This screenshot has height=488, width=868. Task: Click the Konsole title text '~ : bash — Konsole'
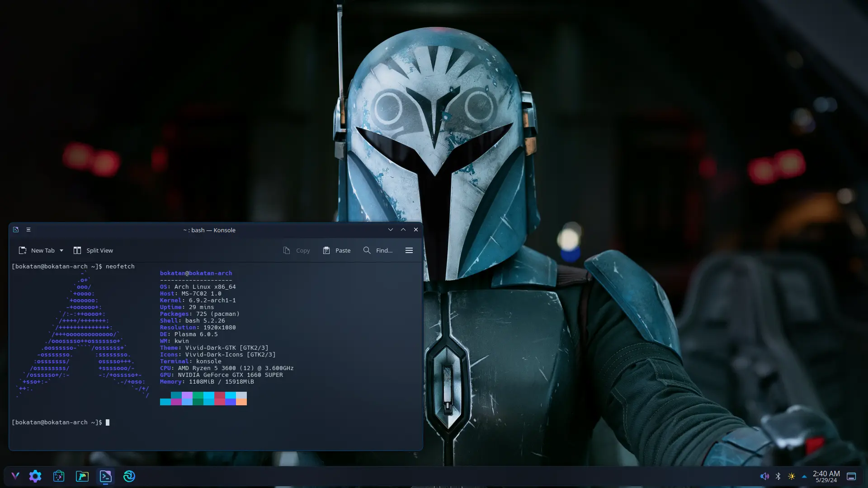point(209,230)
